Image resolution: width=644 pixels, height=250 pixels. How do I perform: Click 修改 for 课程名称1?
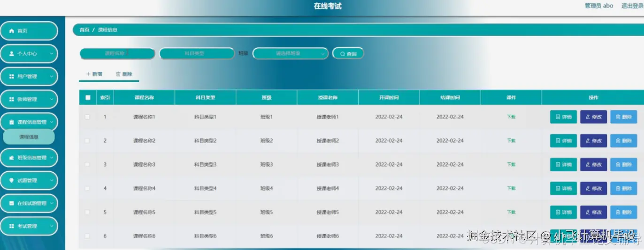tap(594, 117)
